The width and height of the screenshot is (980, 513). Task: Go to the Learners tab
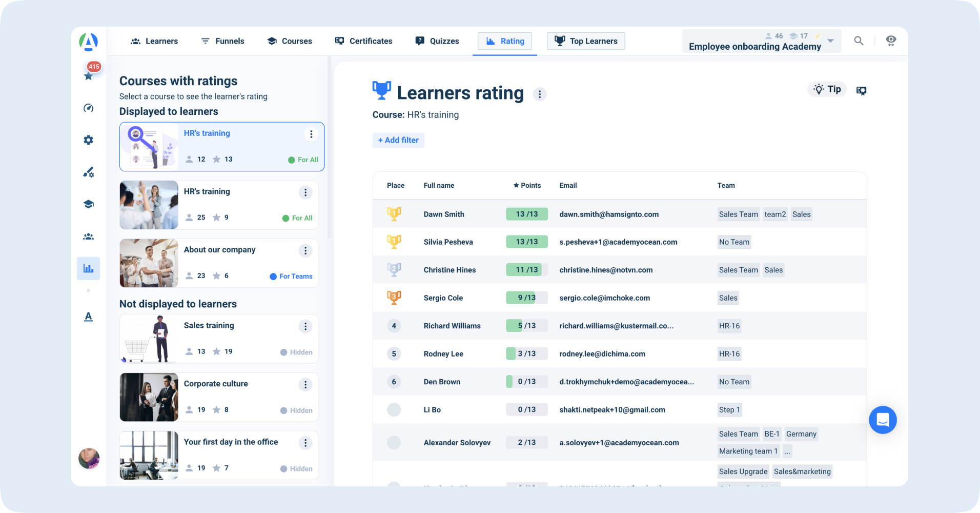(154, 41)
